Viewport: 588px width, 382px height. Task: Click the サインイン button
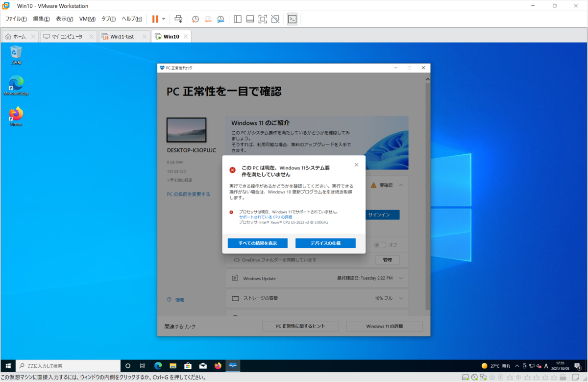[x=382, y=215]
